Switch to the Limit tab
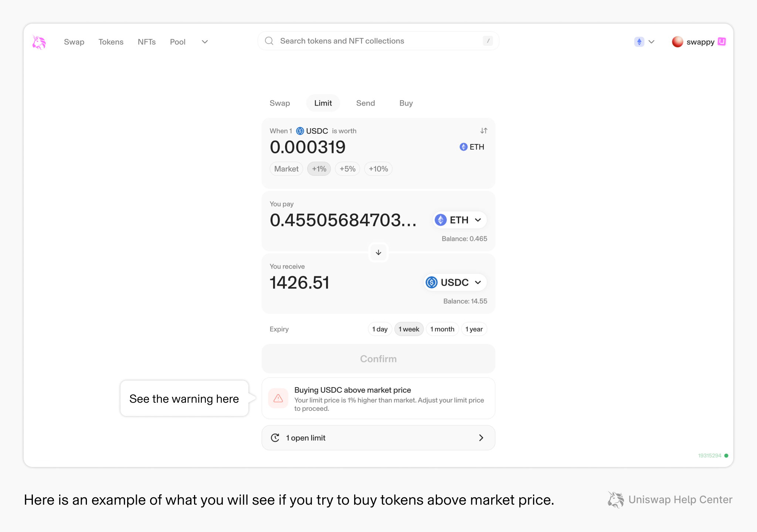Viewport: 757px width, 532px height. point(323,103)
